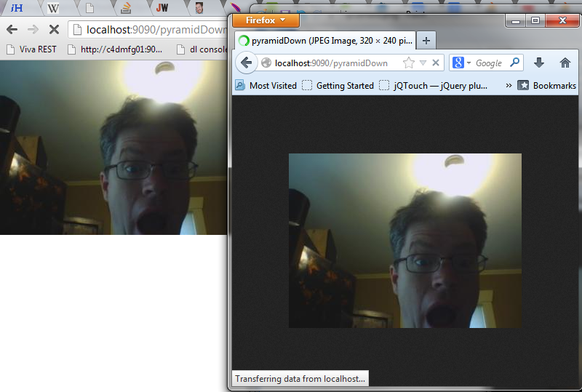Go back in Chrome browser
Screen dimensions: 582x392
(12, 30)
